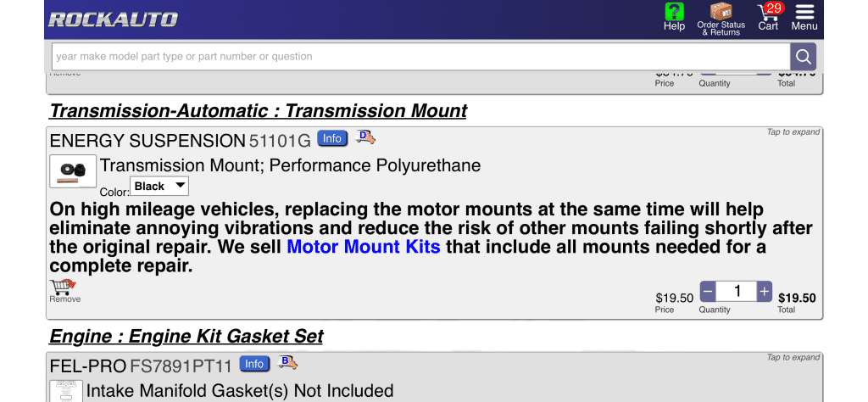Open the hamburger Menu
Screen dimensions: 868x402
pos(804,16)
